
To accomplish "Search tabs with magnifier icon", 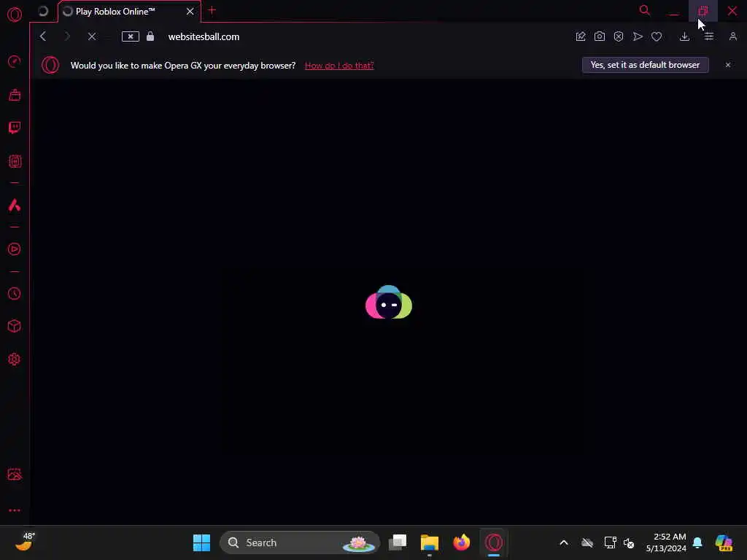I will (645, 10).
